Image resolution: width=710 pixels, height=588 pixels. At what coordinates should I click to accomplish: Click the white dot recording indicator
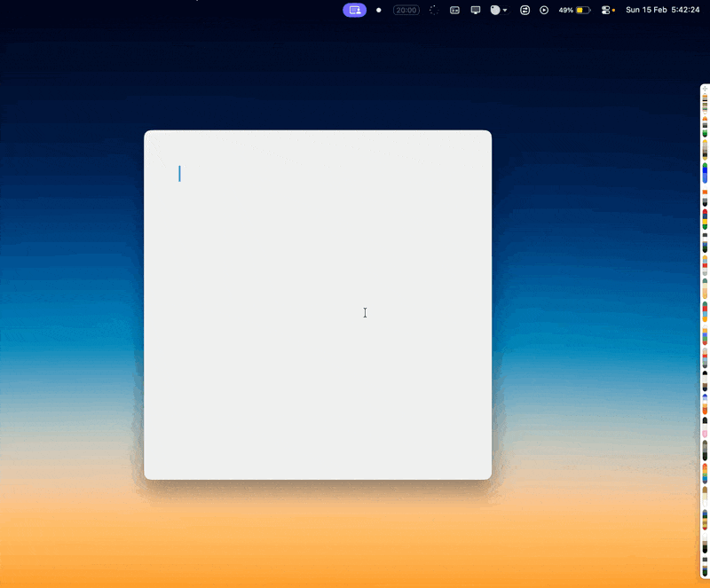point(379,10)
